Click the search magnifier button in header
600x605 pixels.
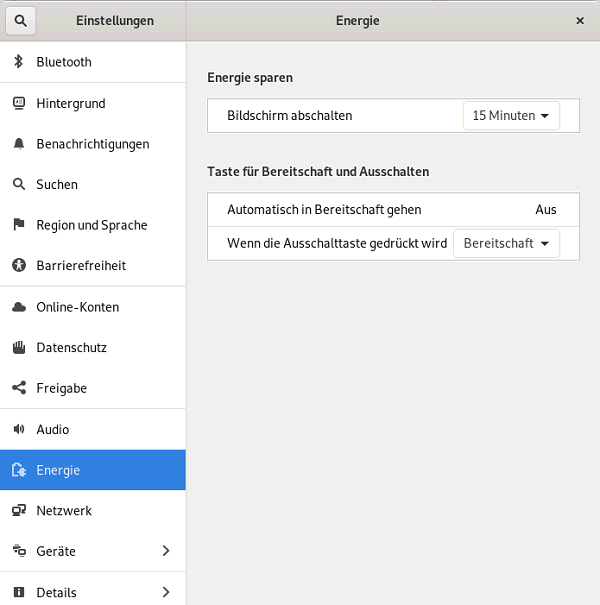(x=20, y=20)
